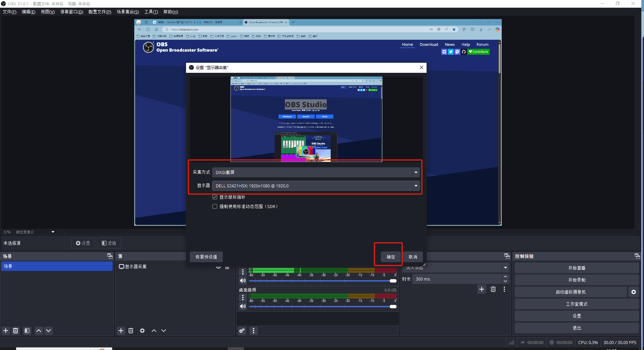Image resolution: width=644 pixels, height=350 pixels.
Task: Open upper audio channel three-dot options
Action: pos(243,272)
